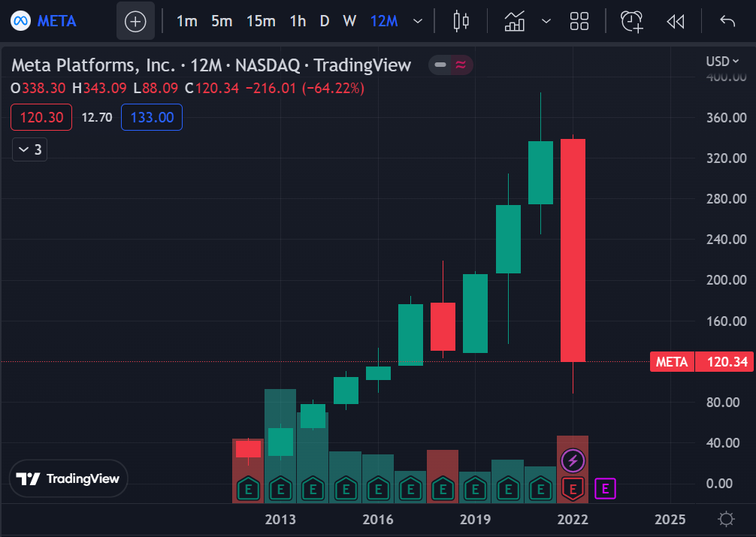756x537 pixels.
Task: Click the 2025 label on time axis
Action: click(670, 520)
